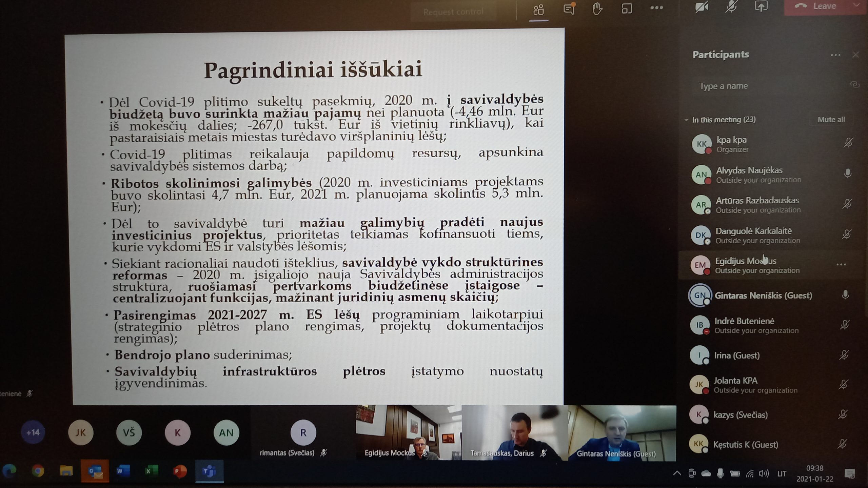Click the raise hand icon
The width and height of the screenshot is (868, 488).
tap(597, 8)
